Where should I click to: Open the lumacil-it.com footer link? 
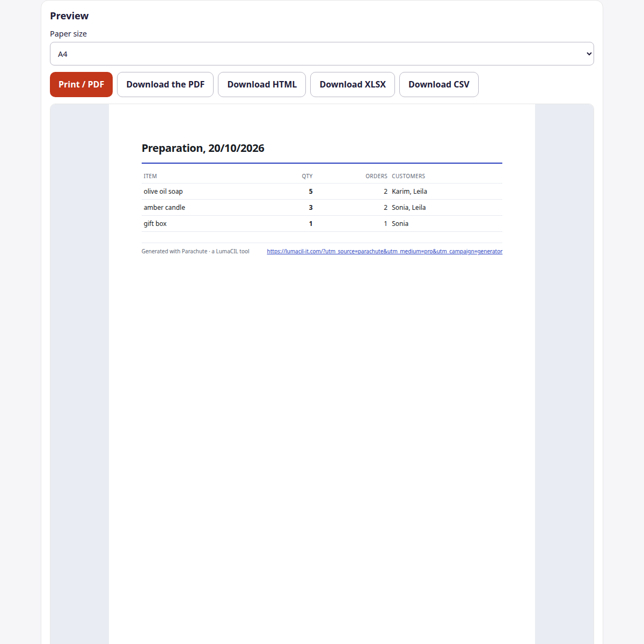(385, 251)
